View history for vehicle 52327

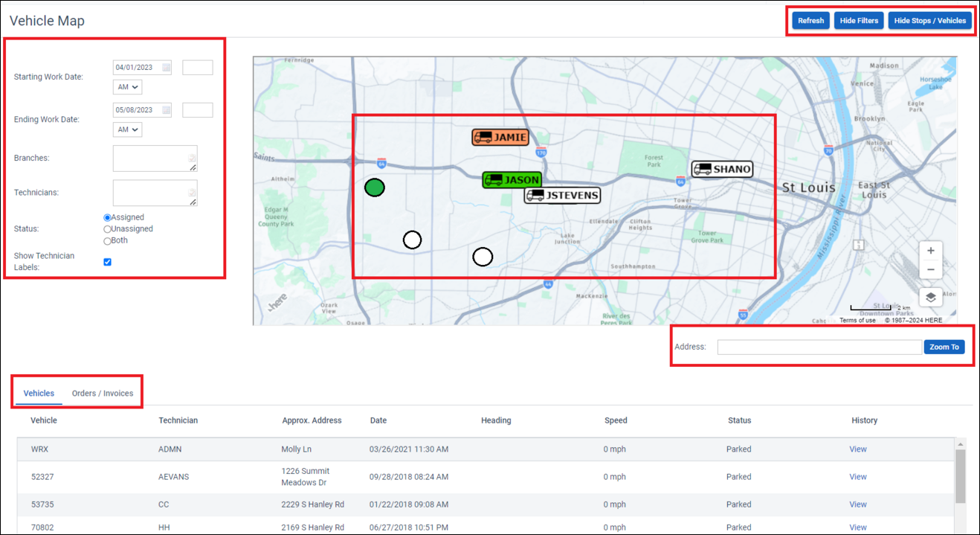[x=857, y=476]
